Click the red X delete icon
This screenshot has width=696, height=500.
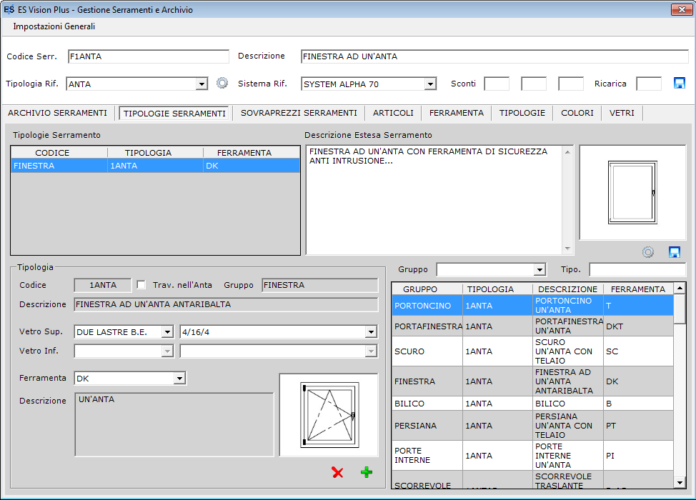coord(337,472)
